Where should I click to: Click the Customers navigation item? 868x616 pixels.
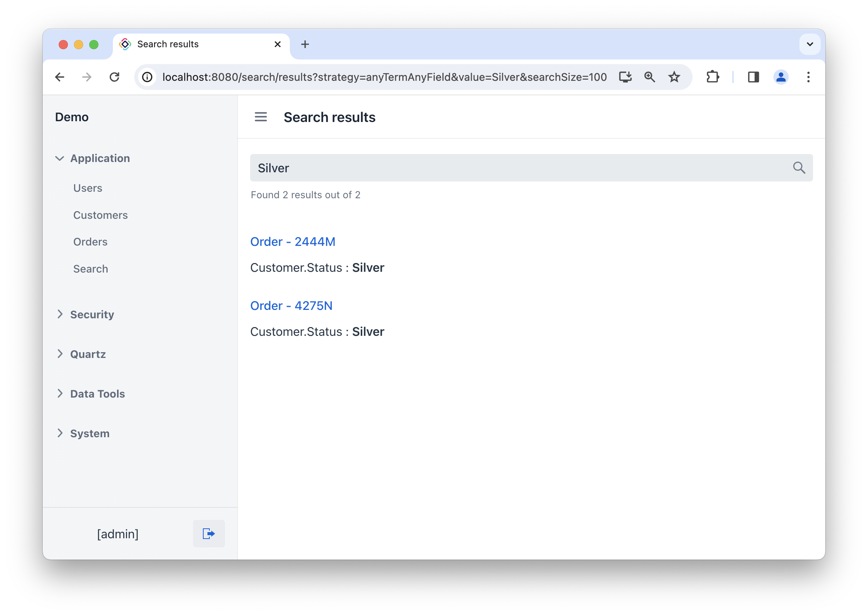coord(101,215)
